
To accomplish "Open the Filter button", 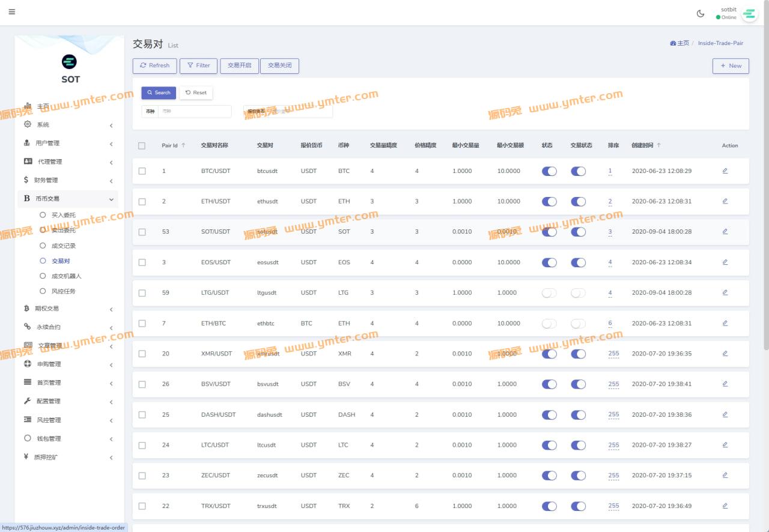I will click(199, 65).
